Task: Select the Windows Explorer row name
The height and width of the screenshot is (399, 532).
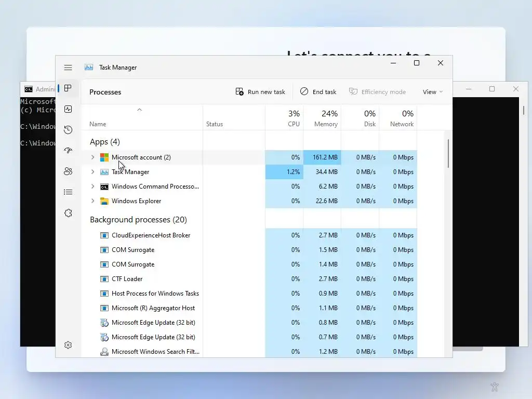Action: pos(137,201)
